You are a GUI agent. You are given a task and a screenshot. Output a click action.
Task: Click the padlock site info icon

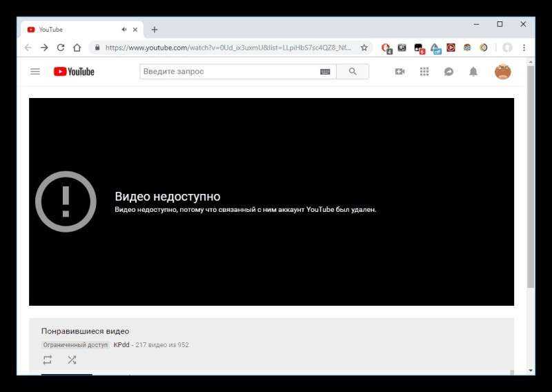tap(97, 48)
